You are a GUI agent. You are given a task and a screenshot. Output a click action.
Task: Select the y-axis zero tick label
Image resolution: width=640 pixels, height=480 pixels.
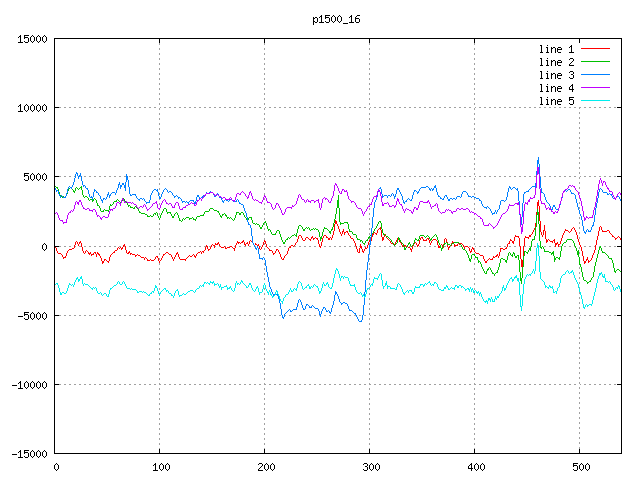tap(44, 246)
